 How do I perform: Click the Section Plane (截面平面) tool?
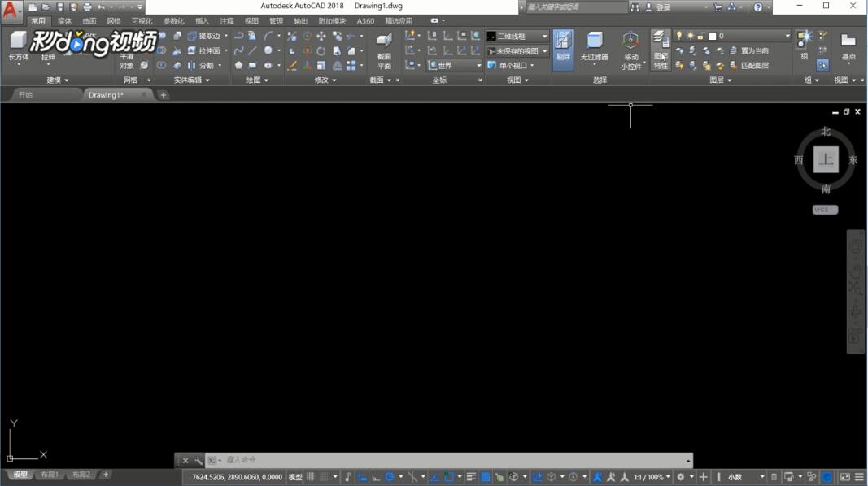(x=384, y=51)
